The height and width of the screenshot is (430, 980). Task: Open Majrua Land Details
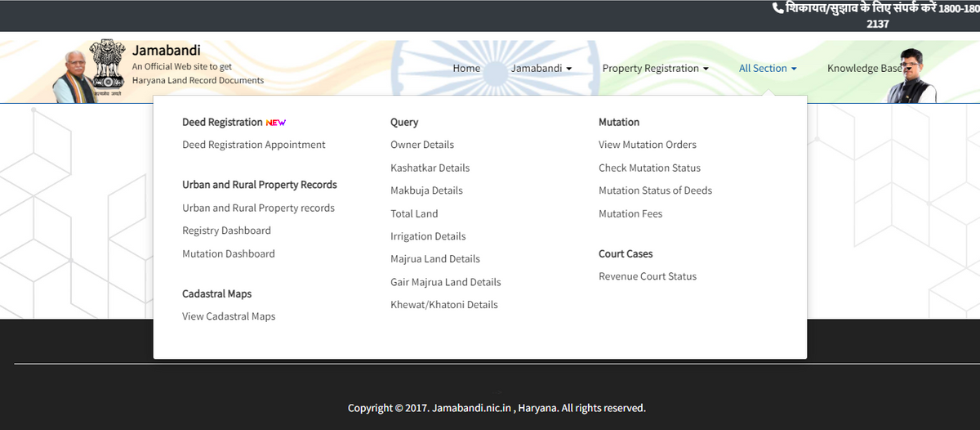pyautogui.click(x=435, y=259)
